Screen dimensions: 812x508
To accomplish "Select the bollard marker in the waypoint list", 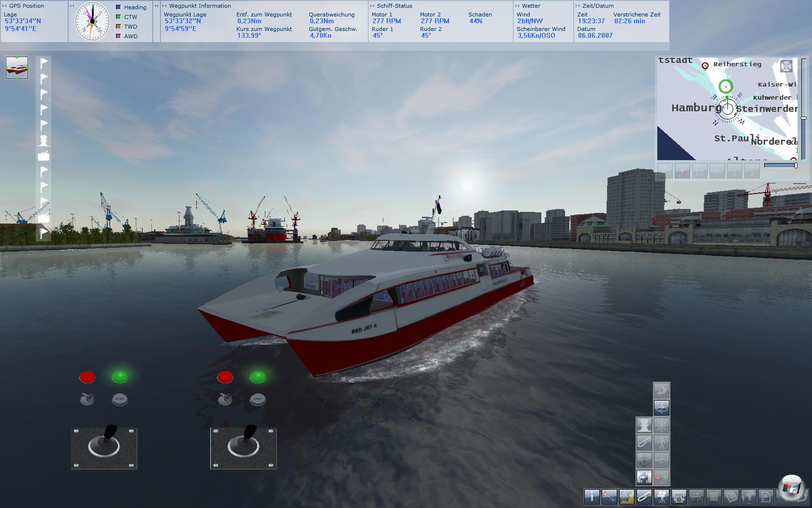I will (x=44, y=140).
